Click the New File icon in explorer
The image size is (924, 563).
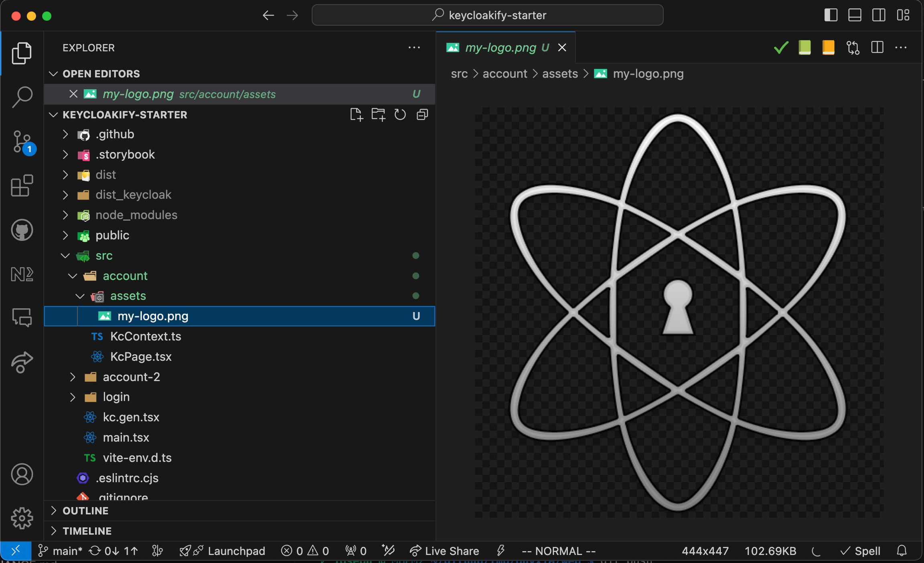click(356, 115)
